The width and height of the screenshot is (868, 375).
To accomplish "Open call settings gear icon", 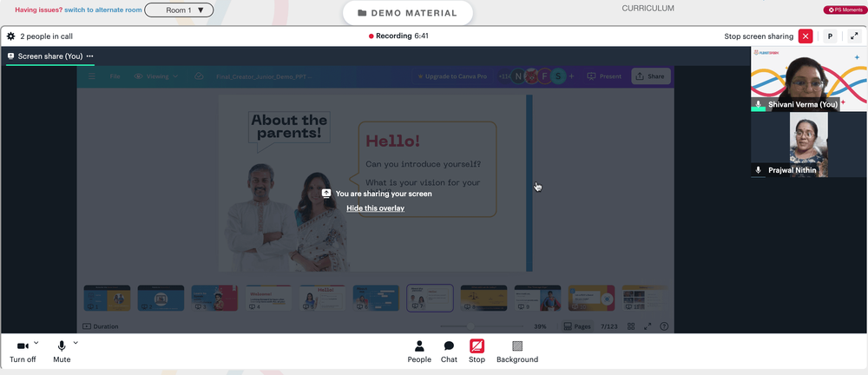I will [11, 36].
